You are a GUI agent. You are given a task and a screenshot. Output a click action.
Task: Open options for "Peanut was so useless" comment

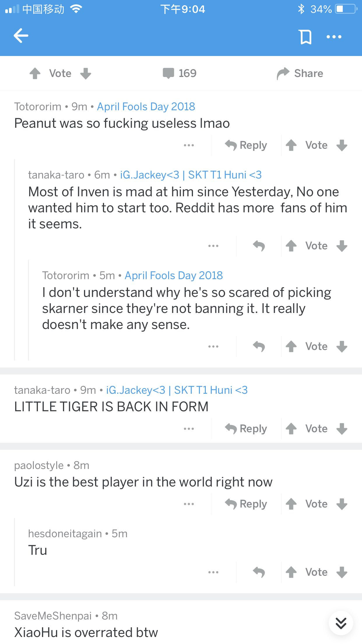[x=189, y=145]
